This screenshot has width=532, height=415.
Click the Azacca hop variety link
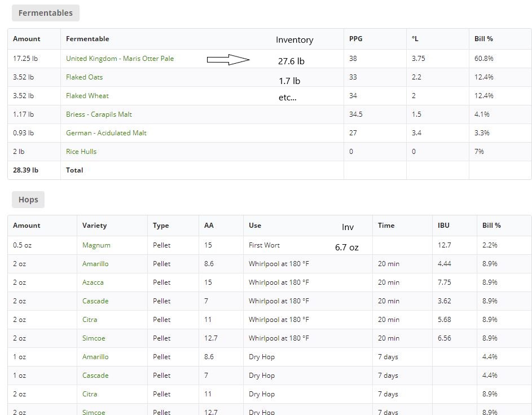tap(93, 282)
